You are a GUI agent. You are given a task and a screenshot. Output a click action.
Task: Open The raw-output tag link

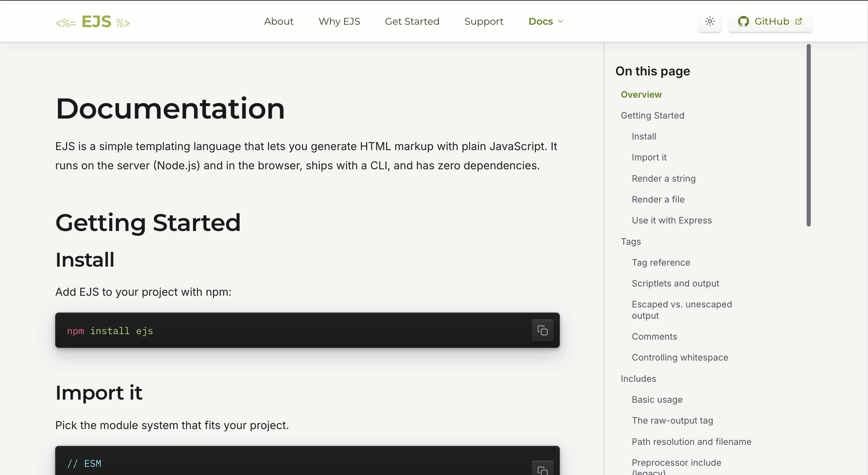(672, 421)
